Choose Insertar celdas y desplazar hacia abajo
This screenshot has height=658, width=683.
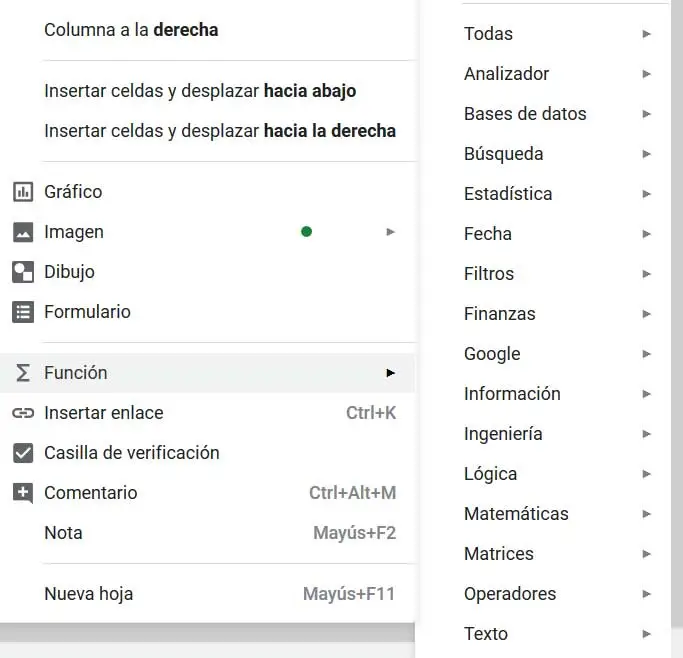coord(200,91)
